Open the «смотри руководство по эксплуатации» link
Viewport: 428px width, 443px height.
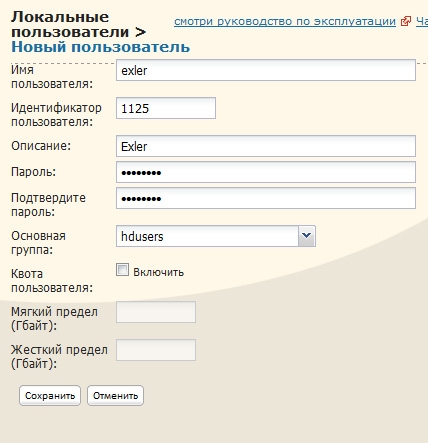(x=285, y=21)
